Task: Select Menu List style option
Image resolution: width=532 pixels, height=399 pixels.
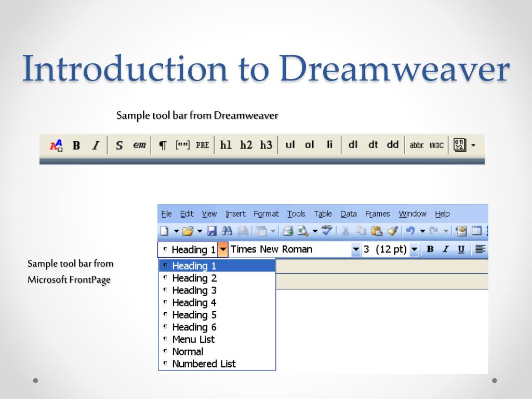Action: [x=217, y=339]
